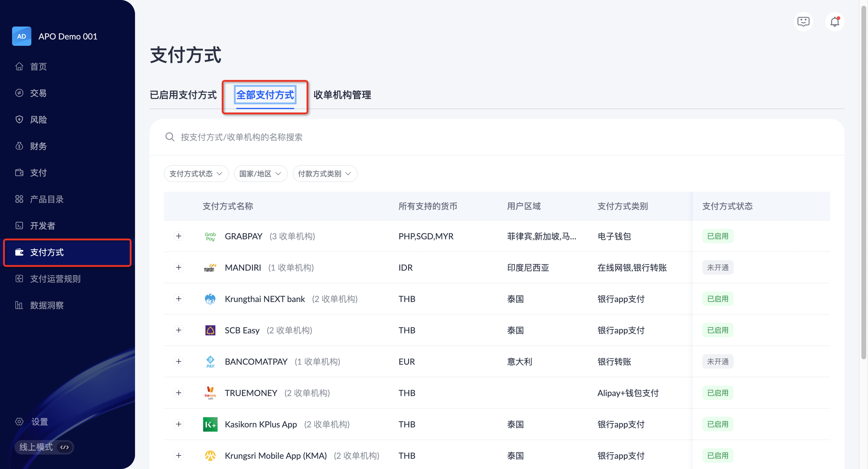Screen dimensions: 868x469
Task: Expand the GRABPAY row
Action: point(179,236)
